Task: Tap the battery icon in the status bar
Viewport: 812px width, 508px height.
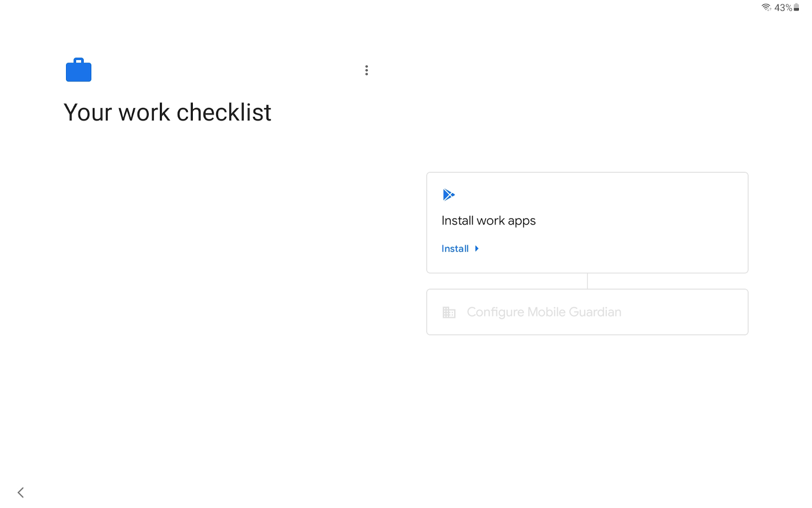Action: pyautogui.click(x=796, y=7)
